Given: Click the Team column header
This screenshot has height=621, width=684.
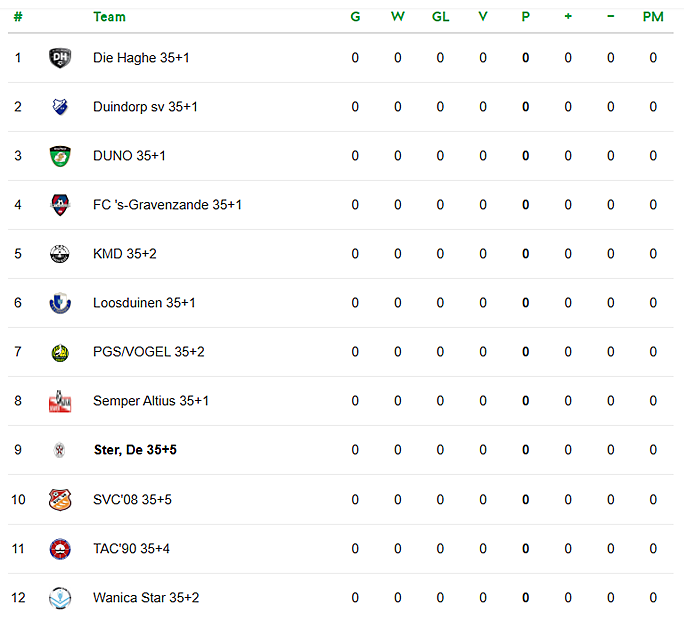Looking at the screenshot, I should coord(109,17).
